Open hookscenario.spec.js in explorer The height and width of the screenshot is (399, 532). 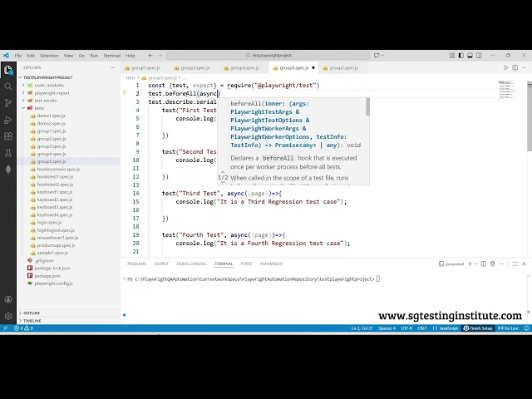58,169
